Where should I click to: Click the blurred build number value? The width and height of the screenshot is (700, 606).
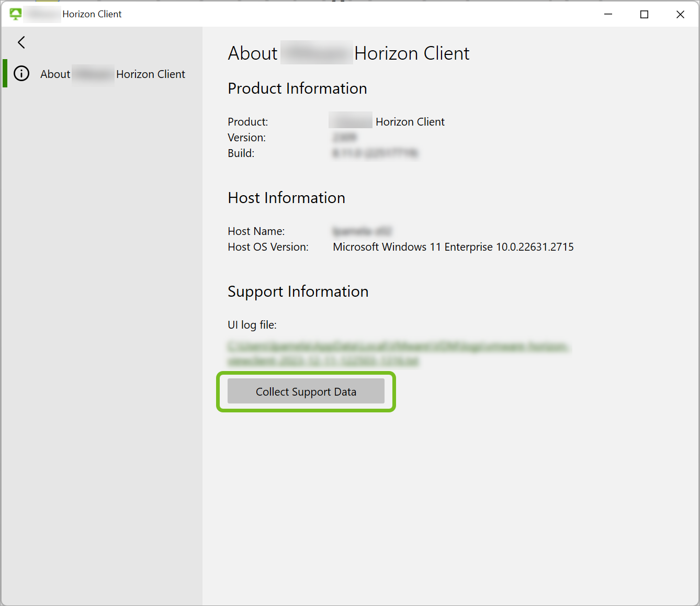click(375, 153)
